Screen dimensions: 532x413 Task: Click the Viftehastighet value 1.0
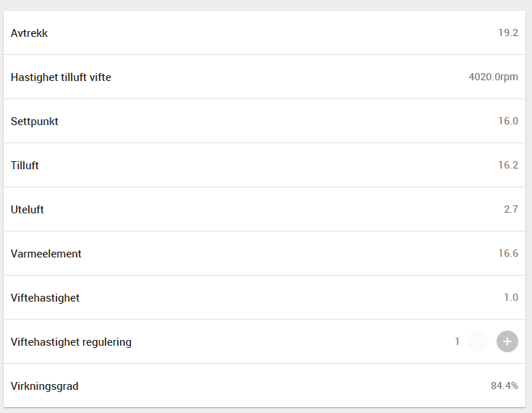pos(511,298)
